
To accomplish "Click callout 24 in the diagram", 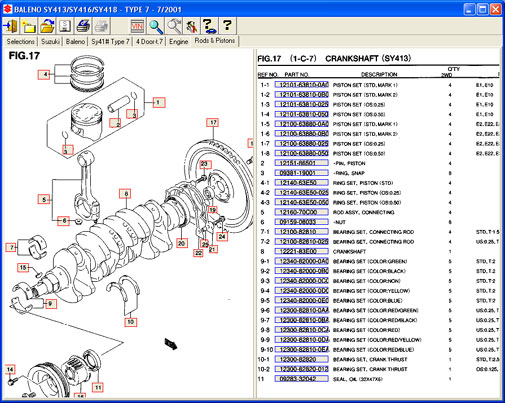I will tap(222, 237).
